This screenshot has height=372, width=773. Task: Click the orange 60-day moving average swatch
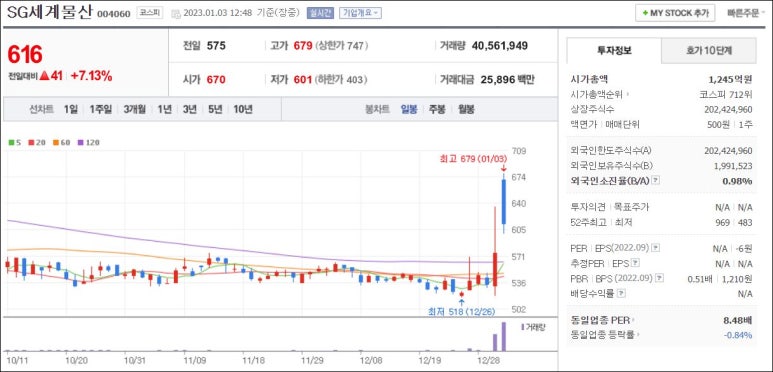click(55, 142)
